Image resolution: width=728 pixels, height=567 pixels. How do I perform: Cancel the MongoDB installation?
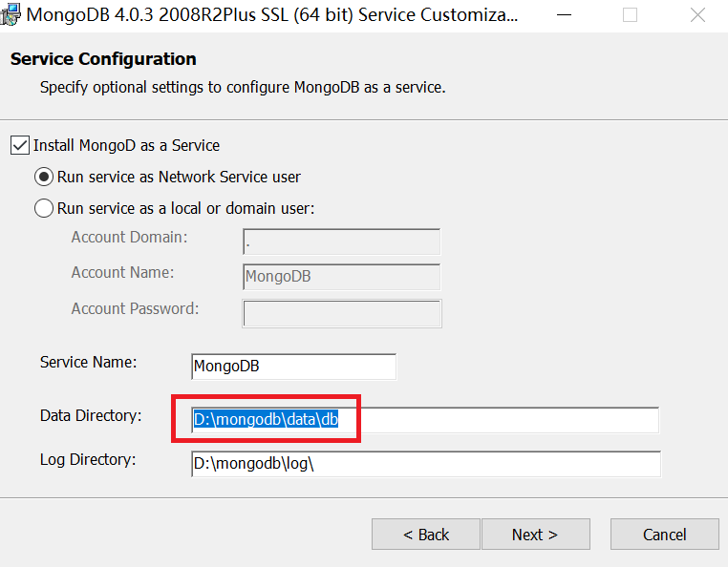pos(664,535)
